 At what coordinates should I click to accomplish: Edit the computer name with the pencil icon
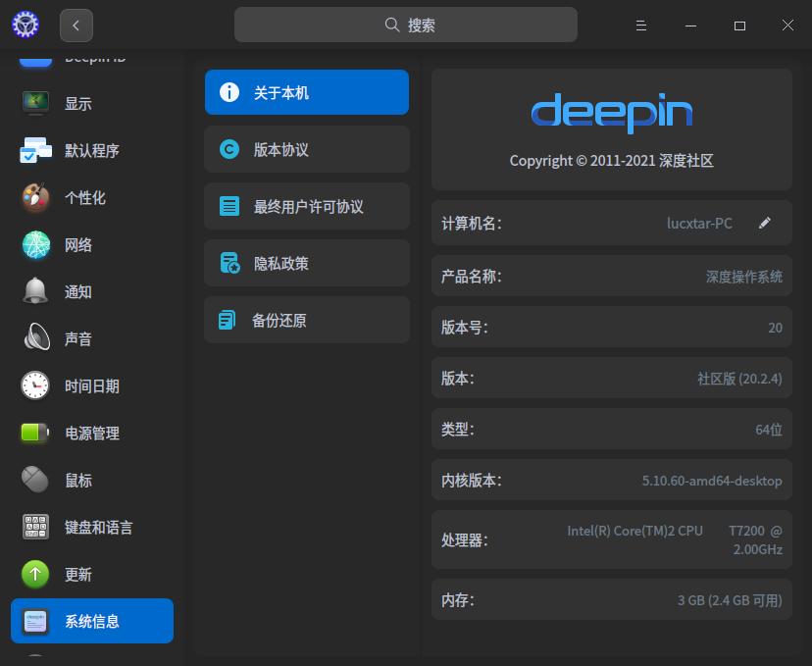point(765,223)
